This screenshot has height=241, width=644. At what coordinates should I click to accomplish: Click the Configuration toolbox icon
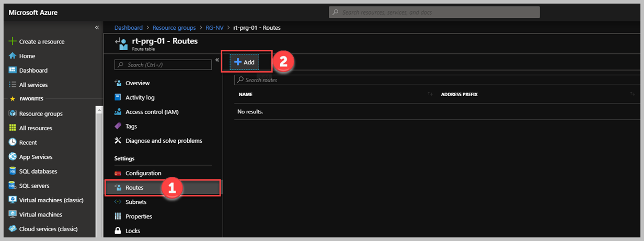118,173
